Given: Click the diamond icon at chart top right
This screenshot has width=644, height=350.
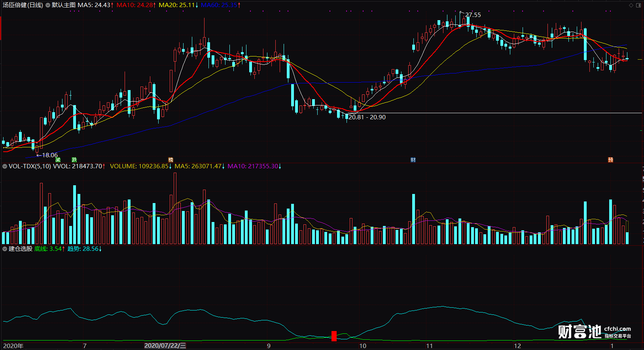Looking at the screenshot, I should click(631, 5).
